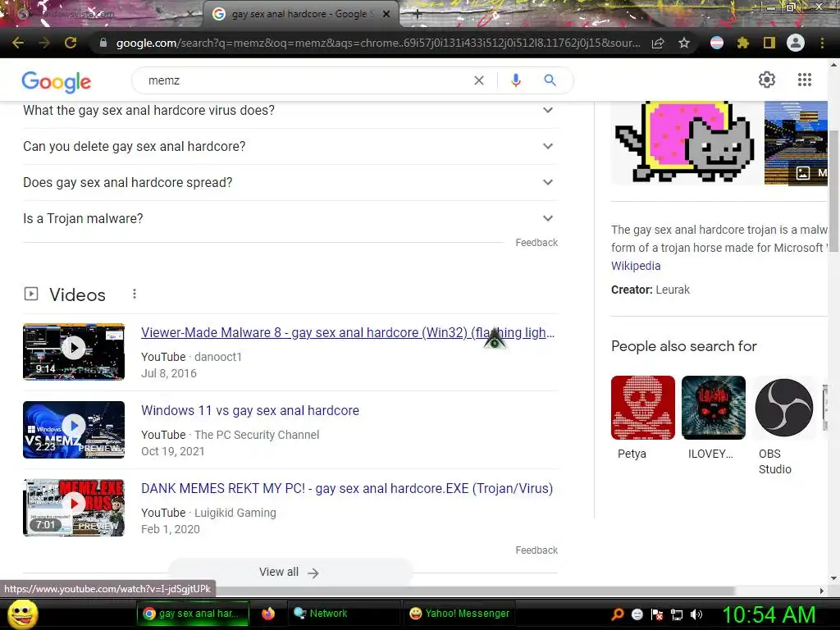Open the round white tray icon beside search
This screenshot has width=840, height=630.
(x=637, y=614)
